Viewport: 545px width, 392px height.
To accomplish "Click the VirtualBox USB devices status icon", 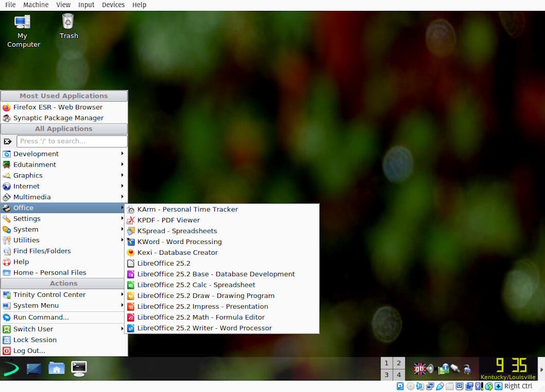I will [440, 386].
